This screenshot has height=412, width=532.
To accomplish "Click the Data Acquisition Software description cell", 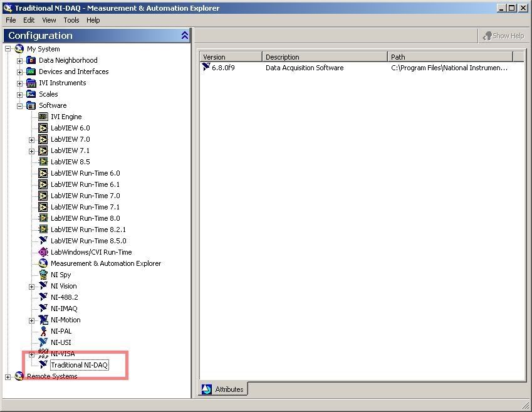I will (x=305, y=68).
